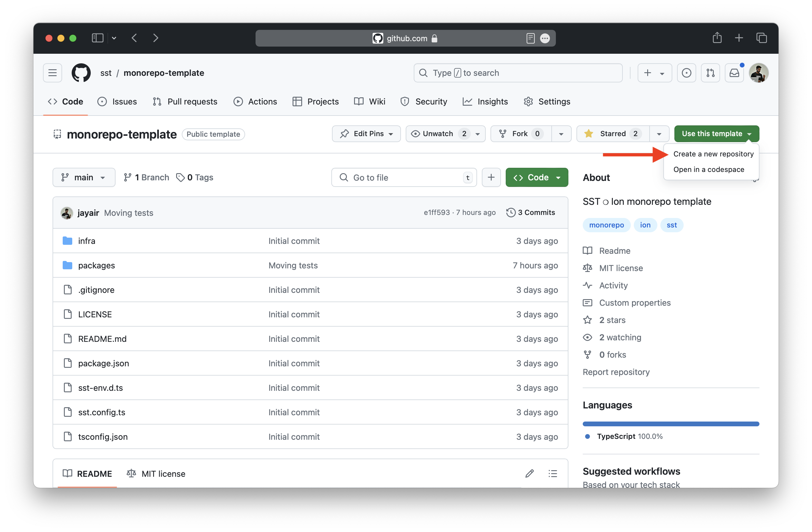Click the Fork button
This screenshot has height=532, width=812.
pos(521,134)
